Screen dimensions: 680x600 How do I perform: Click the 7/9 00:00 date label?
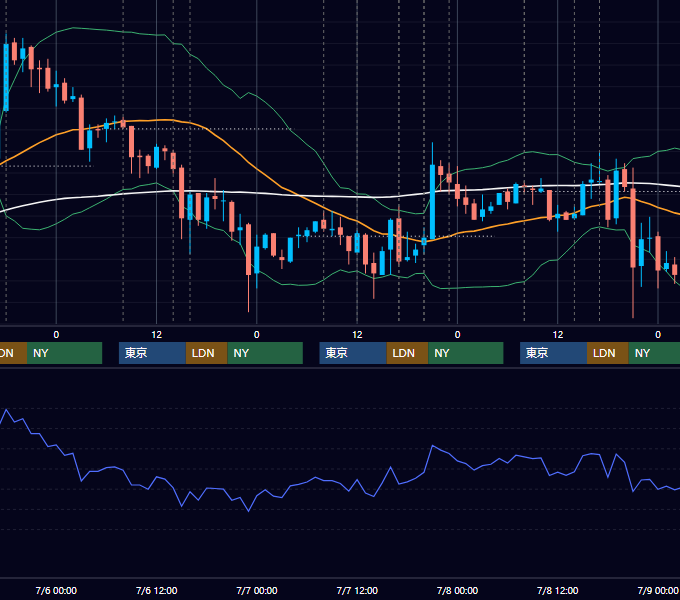(658, 590)
